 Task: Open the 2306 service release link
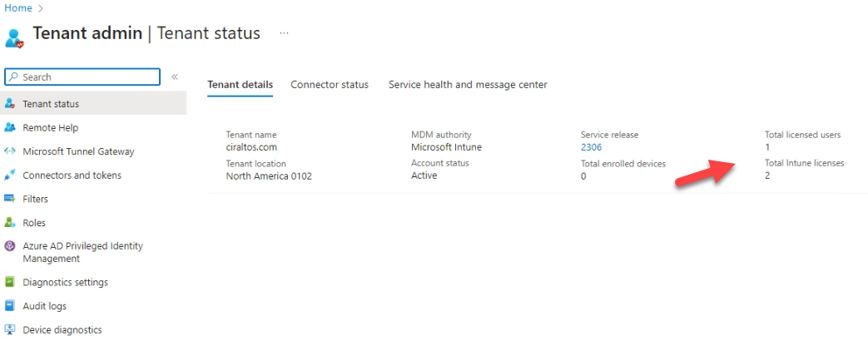point(591,147)
